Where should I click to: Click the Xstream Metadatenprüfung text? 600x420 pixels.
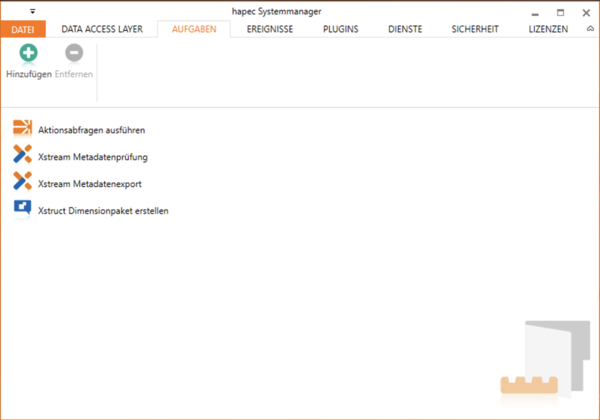93,157
